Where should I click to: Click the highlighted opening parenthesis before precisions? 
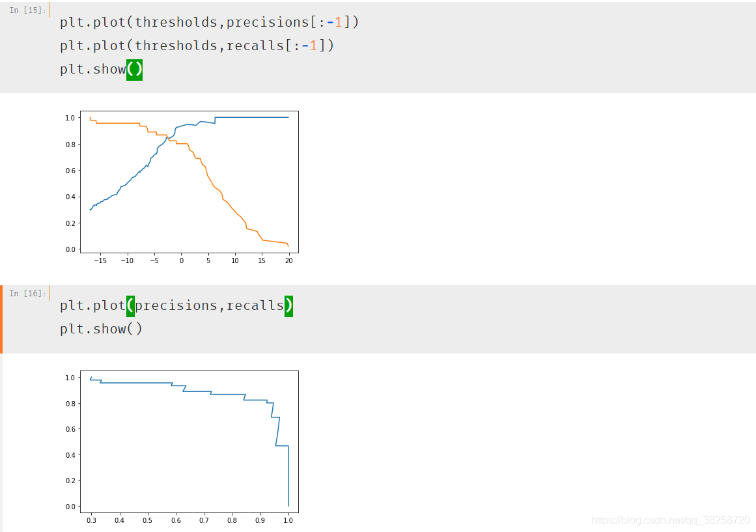click(130, 306)
